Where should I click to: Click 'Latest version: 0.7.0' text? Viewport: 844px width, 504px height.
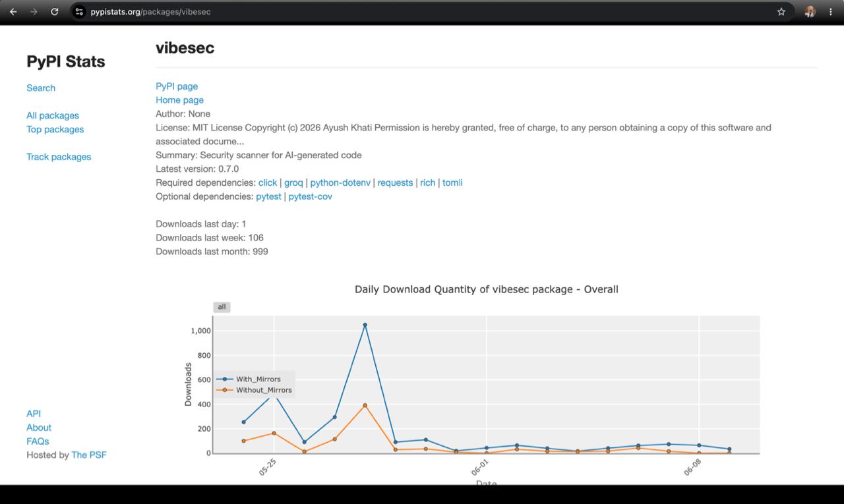tap(197, 169)
